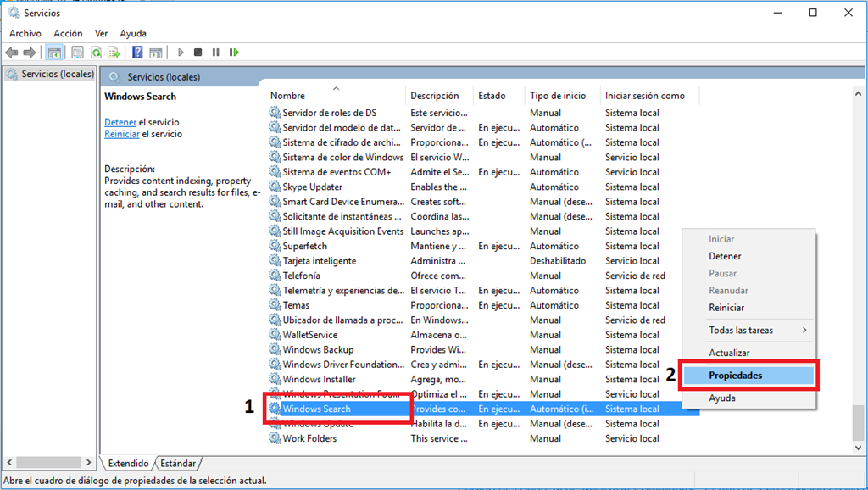868x490 pixels.
Task: Open the Ver menu
Action: [101, 33]
